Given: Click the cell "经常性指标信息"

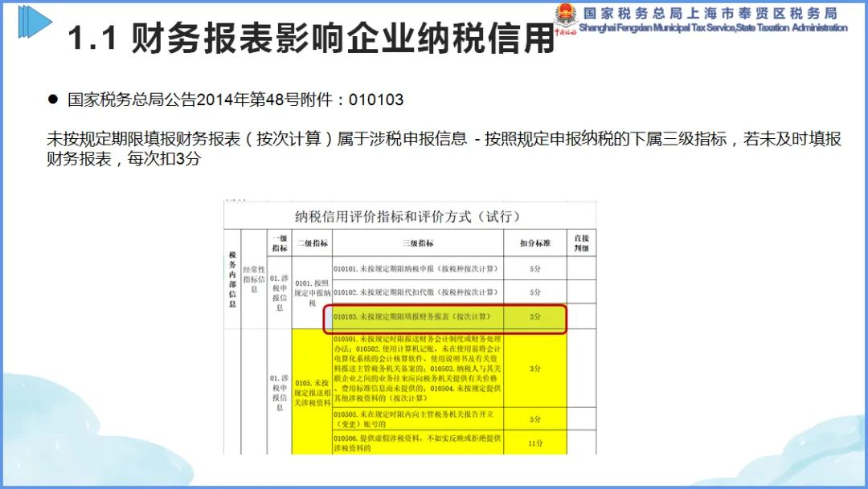Looking at the screenshot, I should pyautogui.click(x=254, y=279).
